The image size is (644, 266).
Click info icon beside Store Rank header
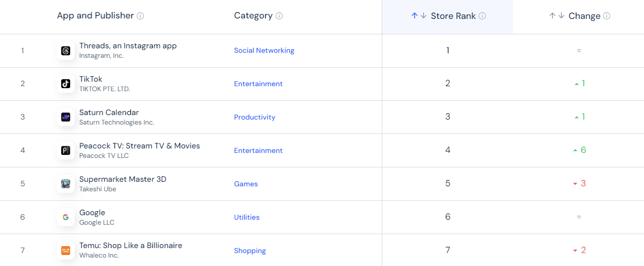(482, 16)
